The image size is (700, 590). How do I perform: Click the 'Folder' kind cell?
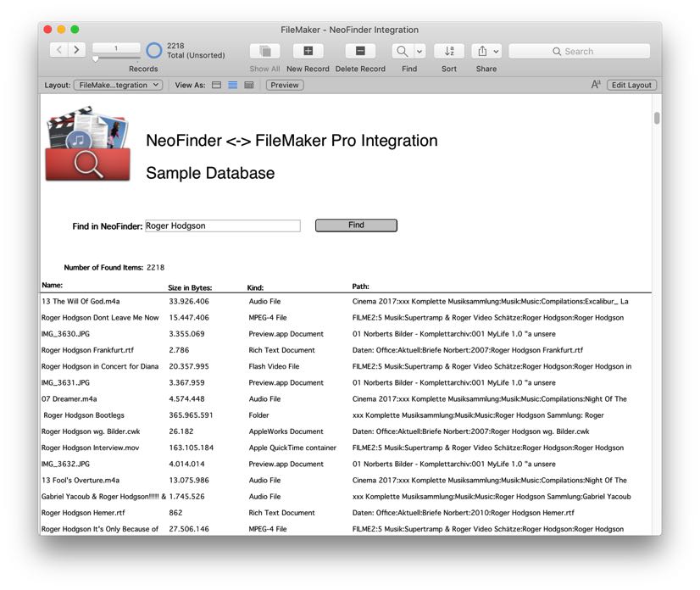click(x=259, y=415)
